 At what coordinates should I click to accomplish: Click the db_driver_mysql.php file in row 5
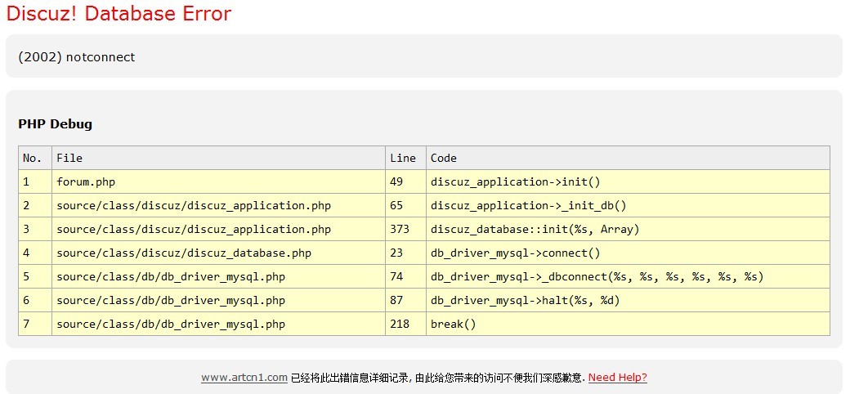(x=219, y=276)
